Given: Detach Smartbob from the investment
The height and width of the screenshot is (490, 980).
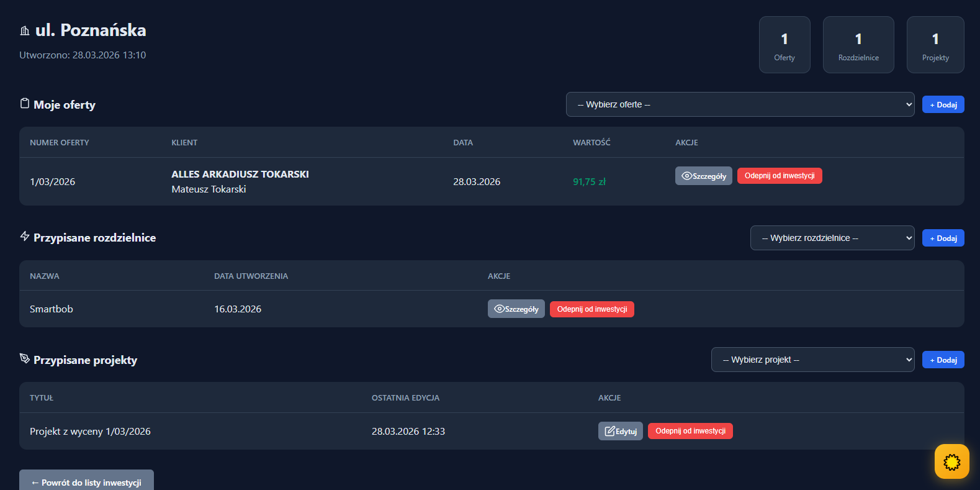Looking at the screenshot, I should [591, 309].
